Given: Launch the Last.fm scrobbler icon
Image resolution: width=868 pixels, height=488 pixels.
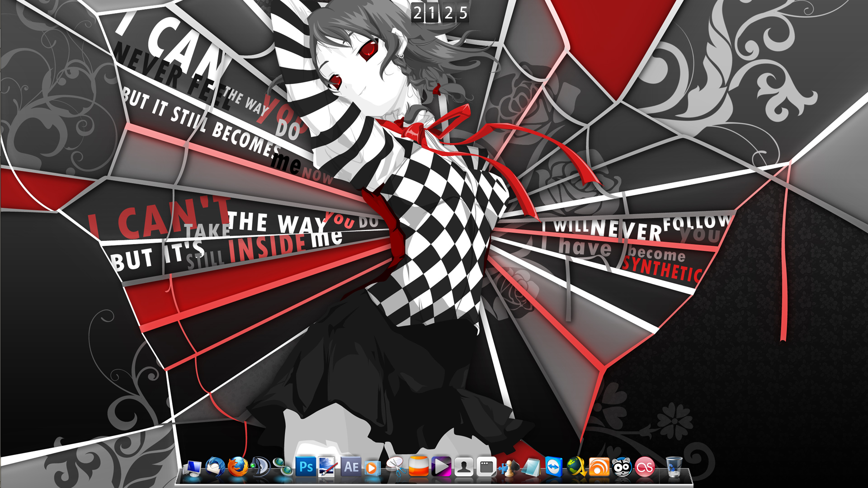Looking at the screenshot, I should [x=645, y=467].
